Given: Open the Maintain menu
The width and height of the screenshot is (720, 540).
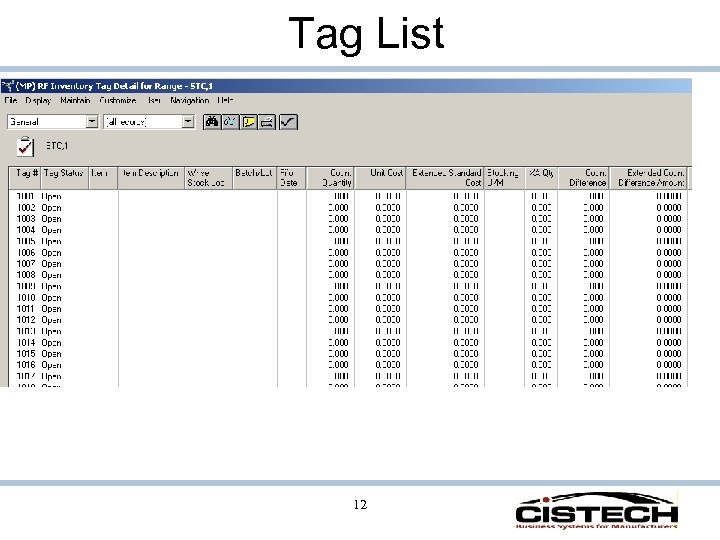Looking at the screenshot, I should pyautogui.click(x=75, y=100).
